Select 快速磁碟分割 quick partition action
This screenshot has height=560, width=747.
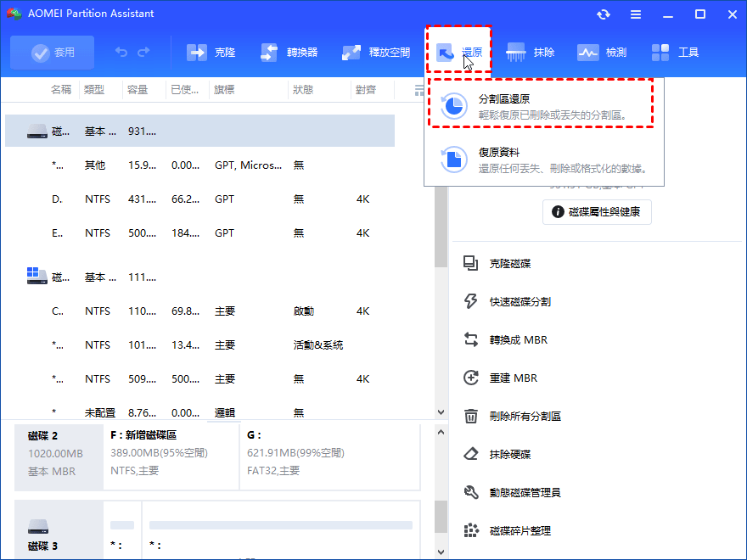pyautogui.click(x=507, y=301)
